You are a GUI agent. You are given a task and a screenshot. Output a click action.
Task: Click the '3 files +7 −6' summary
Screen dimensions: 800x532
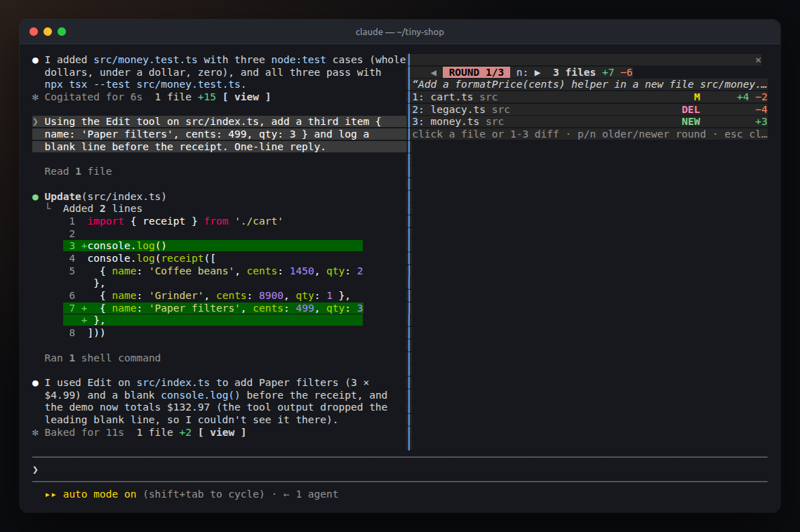(592, 72)
